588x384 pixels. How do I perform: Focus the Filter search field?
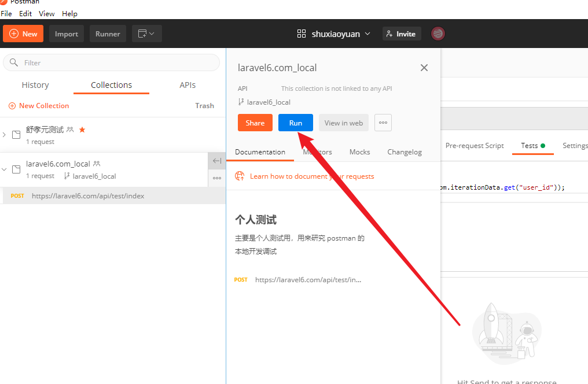tap(111, 62)
